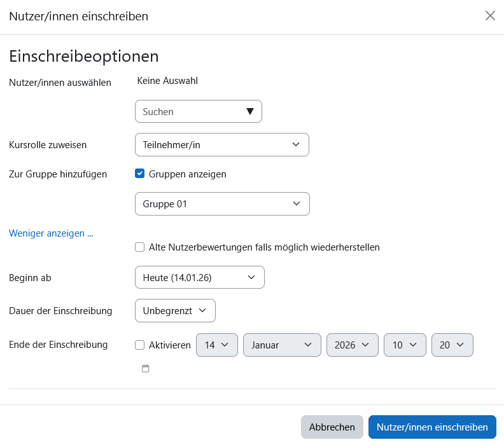504x447 pixels.
Task: Open the Beginn ab Heute dropdown
Action: (x=200, y=277)
